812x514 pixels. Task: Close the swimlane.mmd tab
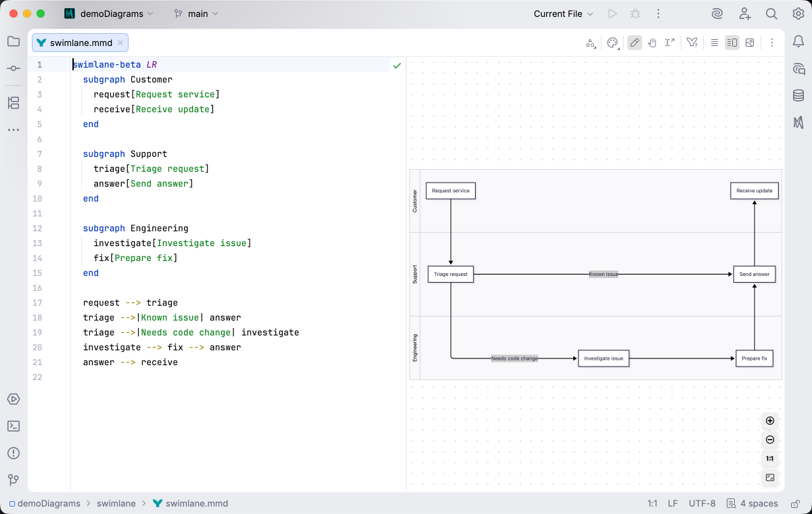[x=120, y=43]
